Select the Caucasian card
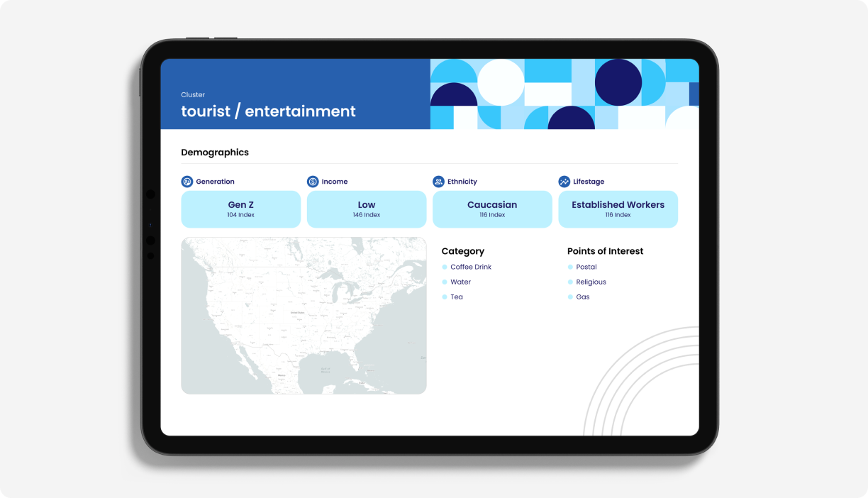 pos(492,209)
